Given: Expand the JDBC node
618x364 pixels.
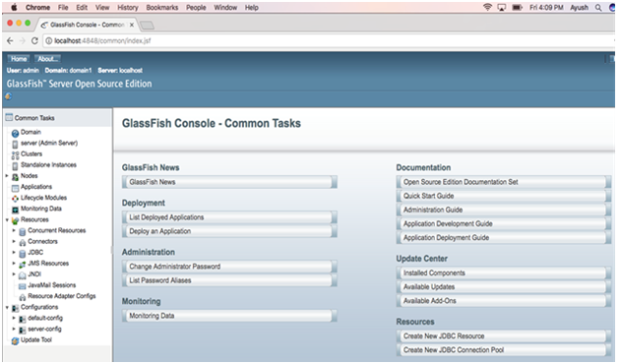Looking at the screenshot, I should [x=14, y=253].
